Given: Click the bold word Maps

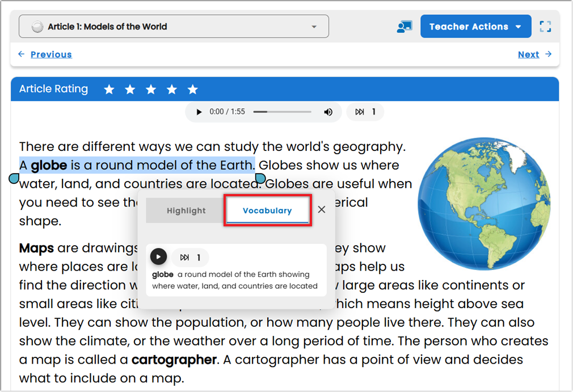Looking at the screenshot, I should pos(36,248).
